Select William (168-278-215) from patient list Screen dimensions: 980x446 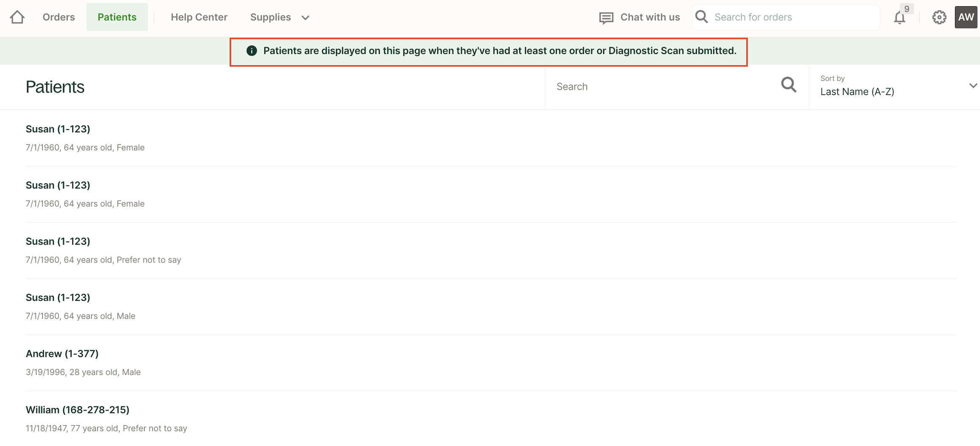click(x=78, y=410)
